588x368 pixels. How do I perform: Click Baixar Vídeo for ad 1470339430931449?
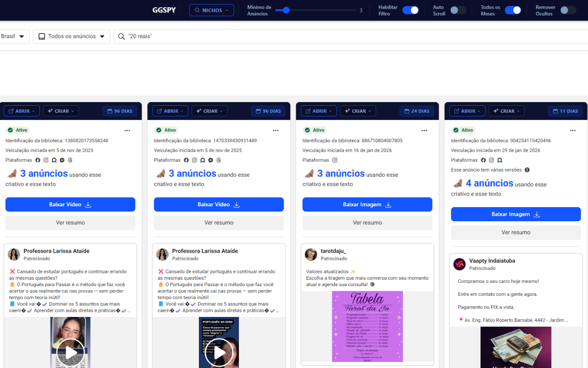(219, 205)
